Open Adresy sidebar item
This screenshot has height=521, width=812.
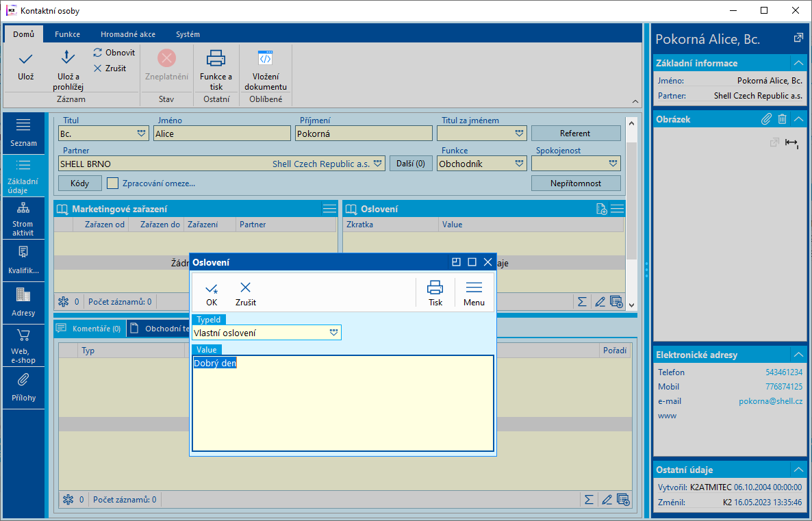[23, 303]
